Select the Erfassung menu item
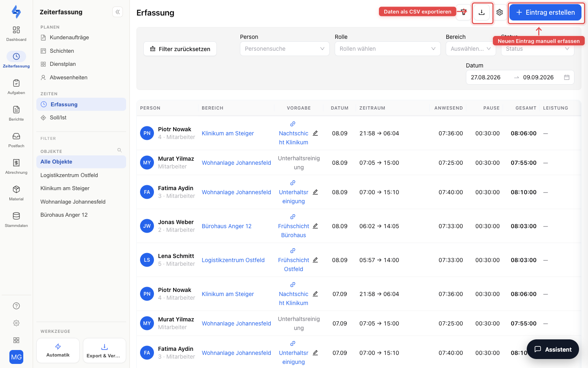Screen dimensions: 588x368 (81, 104)
